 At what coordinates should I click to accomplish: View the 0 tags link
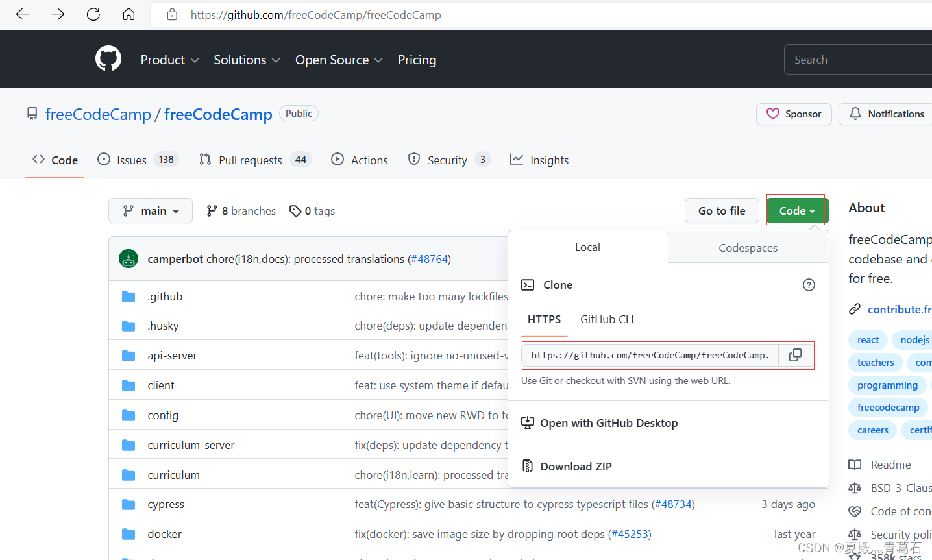[x=312, y=211]
